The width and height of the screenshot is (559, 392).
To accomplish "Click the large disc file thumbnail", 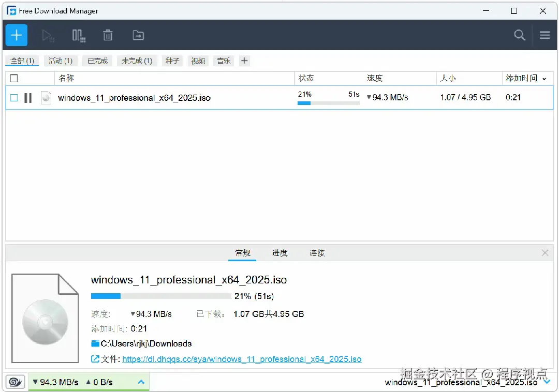I will tap(45, 318).
